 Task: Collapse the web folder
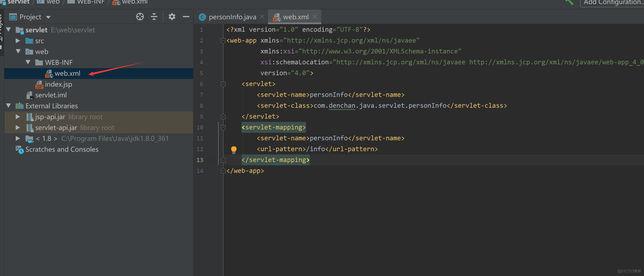coord(18,51)
